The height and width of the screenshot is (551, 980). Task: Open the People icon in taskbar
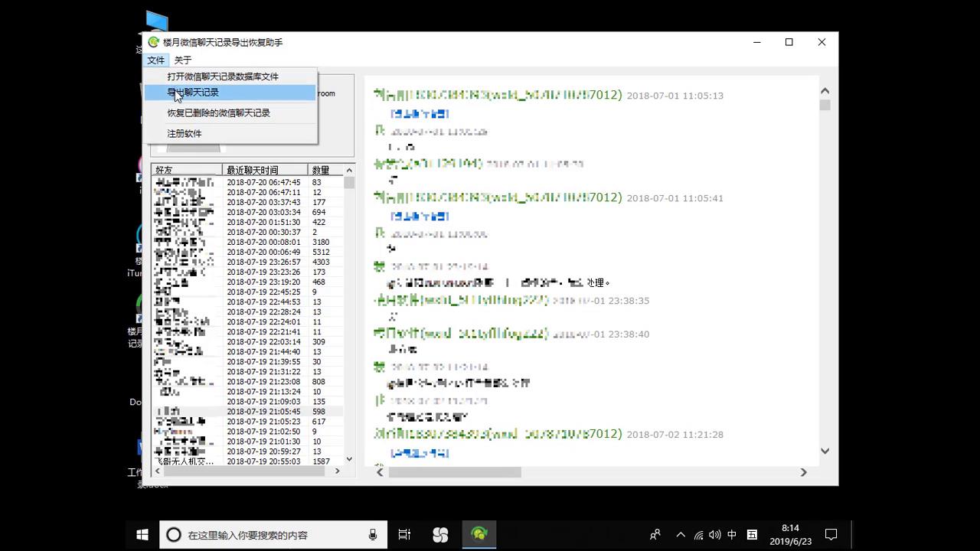coord(655,535)
